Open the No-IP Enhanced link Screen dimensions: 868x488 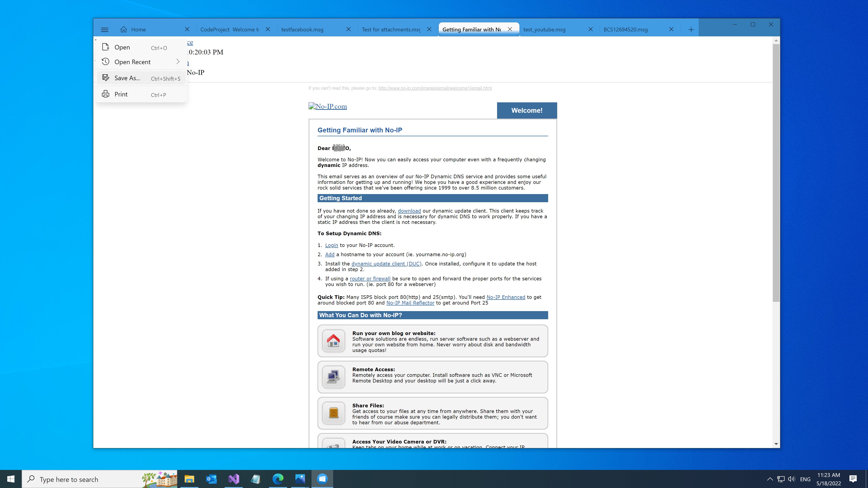pos(505,297)
